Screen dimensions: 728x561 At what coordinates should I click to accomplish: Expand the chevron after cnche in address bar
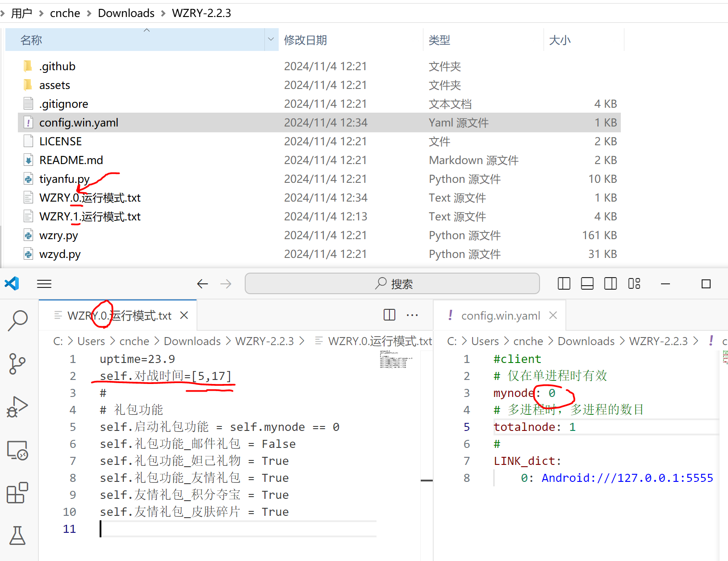pyautogui.click(x=89, y=13)
